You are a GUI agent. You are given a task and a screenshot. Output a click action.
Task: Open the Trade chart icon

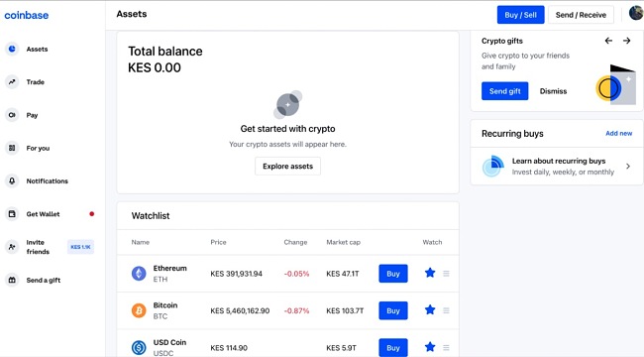[12, 82]
